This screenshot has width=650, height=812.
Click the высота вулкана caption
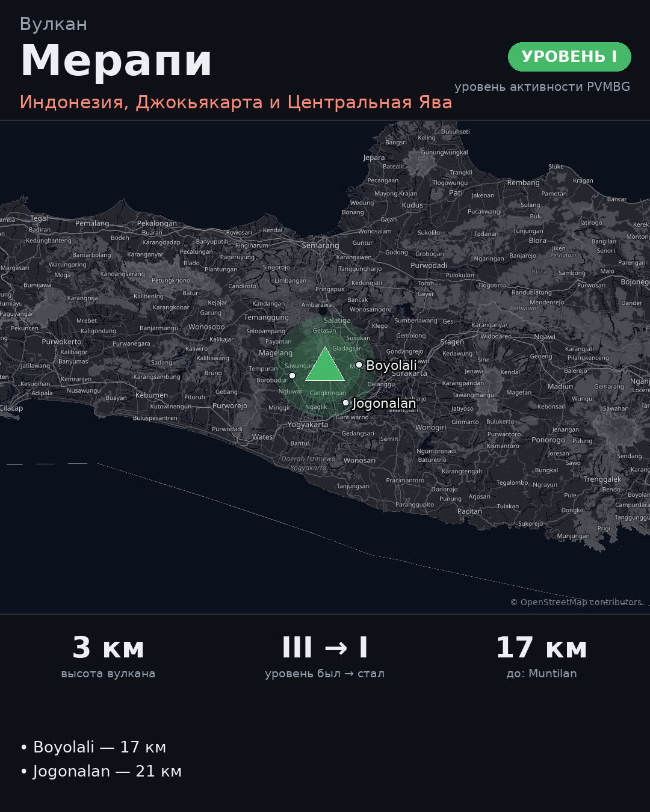[108, 674]
